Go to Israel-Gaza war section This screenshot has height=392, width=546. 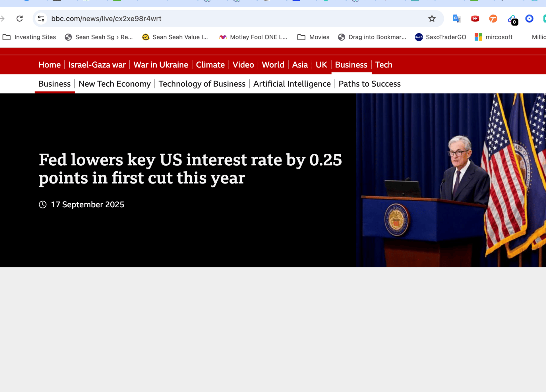(97, 65)
